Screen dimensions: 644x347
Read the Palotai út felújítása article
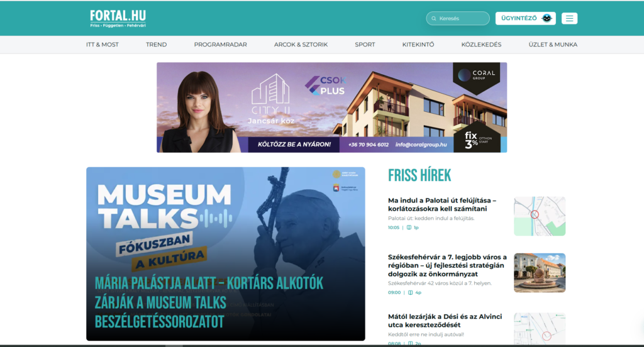[x=442, y=204]
